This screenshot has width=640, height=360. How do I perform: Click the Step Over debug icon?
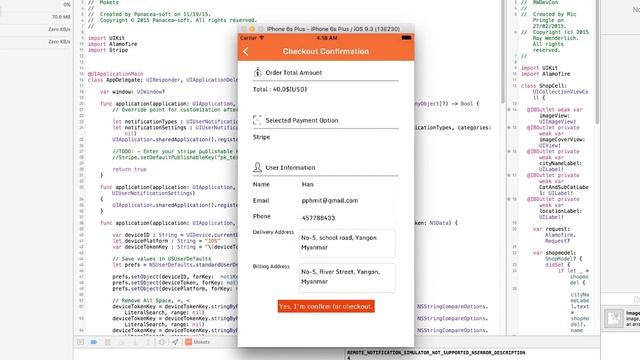[x=122, y=342]
